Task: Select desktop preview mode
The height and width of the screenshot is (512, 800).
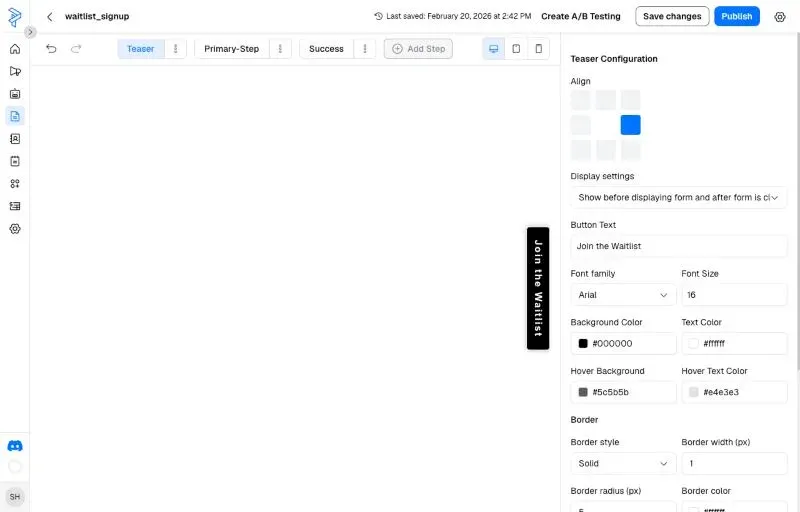Action: point(493,49)
